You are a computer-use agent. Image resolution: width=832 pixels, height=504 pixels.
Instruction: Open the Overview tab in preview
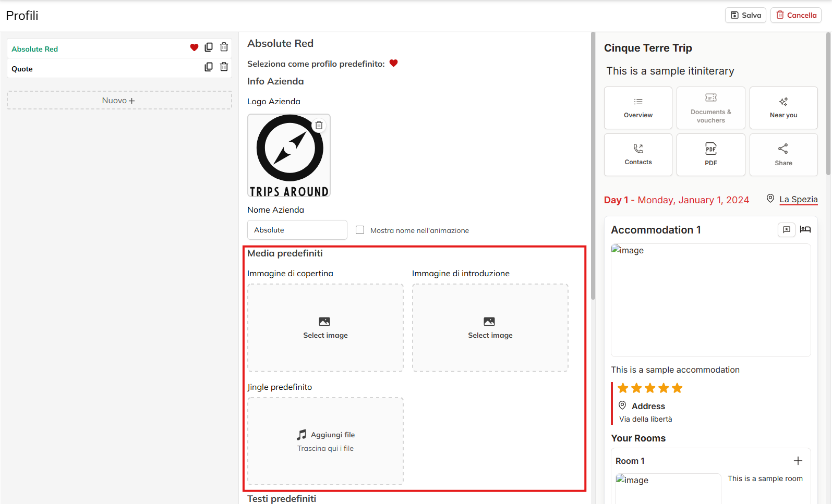pos(638,108)
